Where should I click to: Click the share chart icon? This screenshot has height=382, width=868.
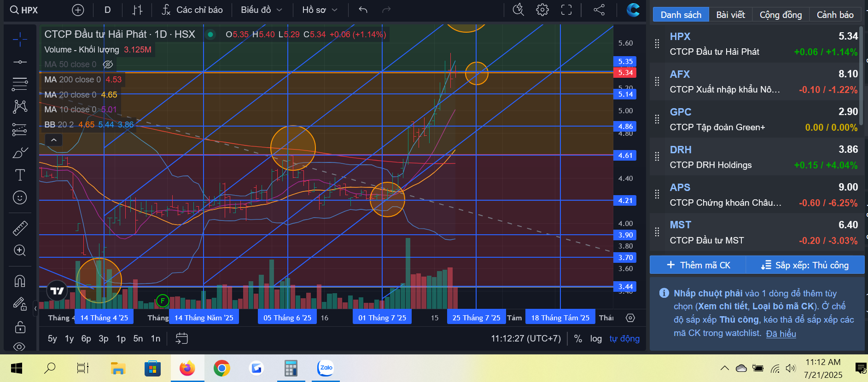[x=599, y=10]
